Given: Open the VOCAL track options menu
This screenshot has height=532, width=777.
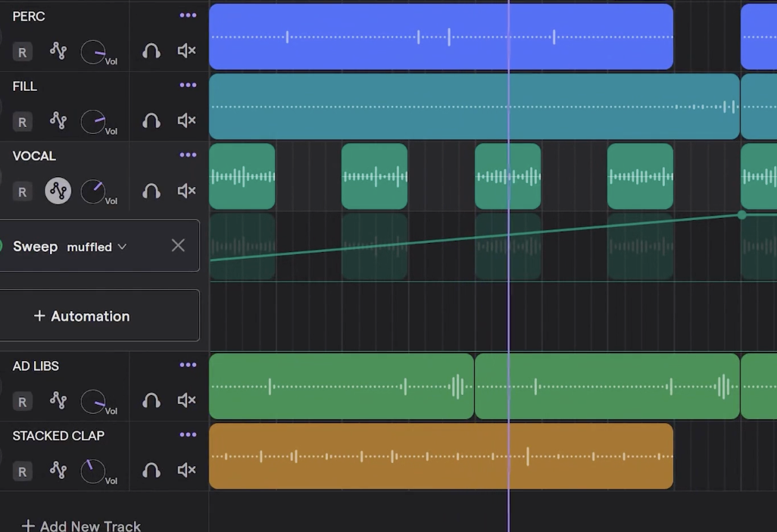Looking at the screenshot, I should [188, 155].
